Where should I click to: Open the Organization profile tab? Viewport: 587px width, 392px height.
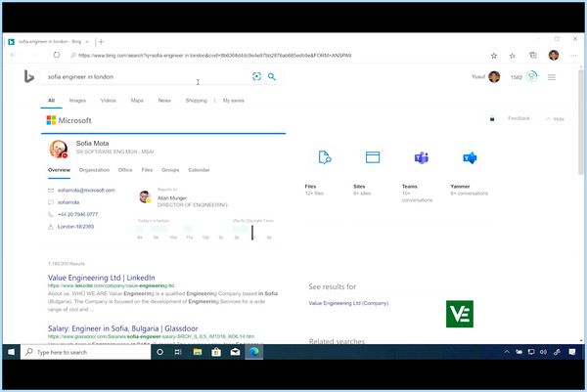click(94, 170)
